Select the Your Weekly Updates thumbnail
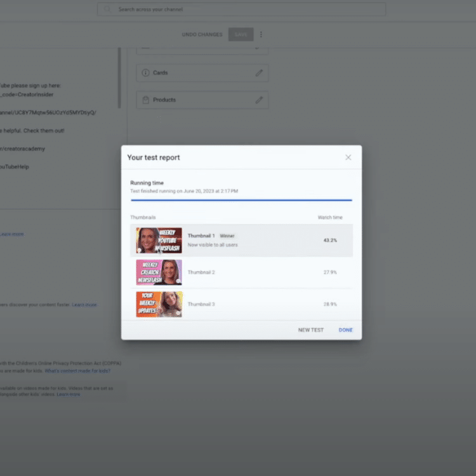476x476 pixels. [159, 304]
